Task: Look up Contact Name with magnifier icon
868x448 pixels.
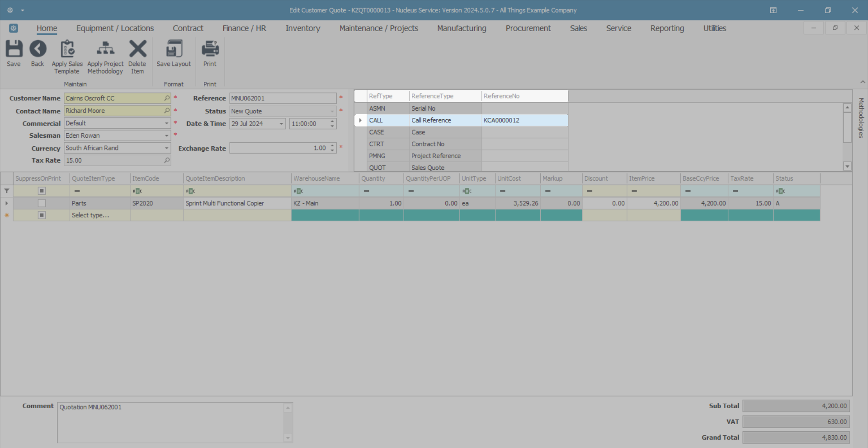Action: coord(167,111)
